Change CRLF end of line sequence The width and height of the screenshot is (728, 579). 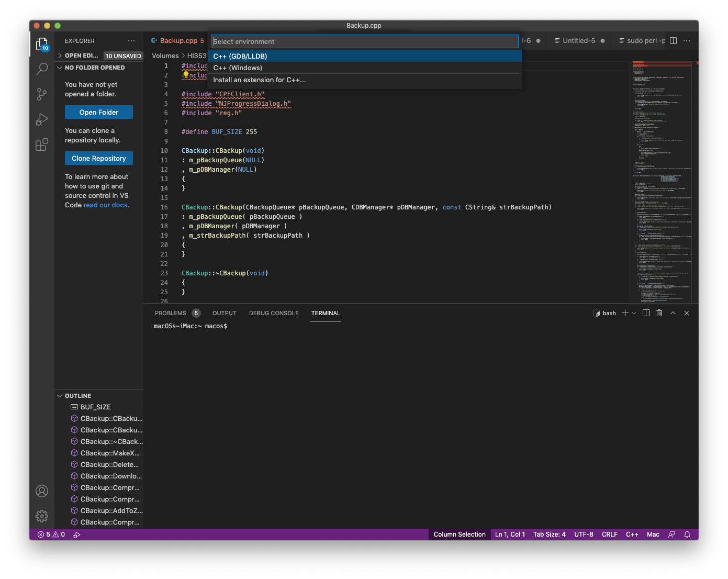610,535
